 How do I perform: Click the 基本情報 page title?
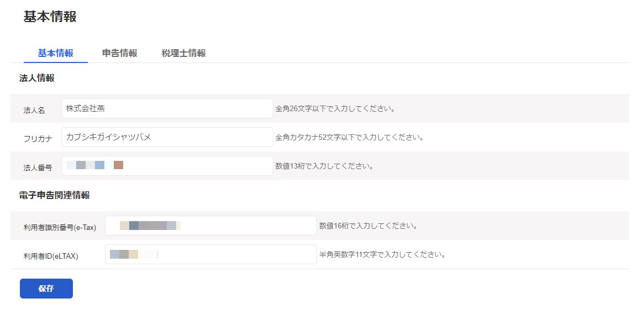[x=50, y=17]
